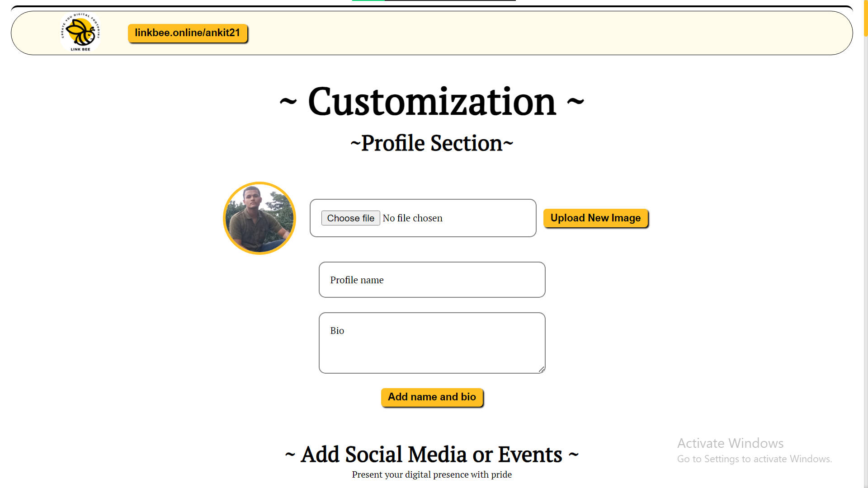Image resolution: width=868 pixels, height=488 pixels.
Task: Click 'Present your digital presence with pride' text
Action: [x=432, y=474]
